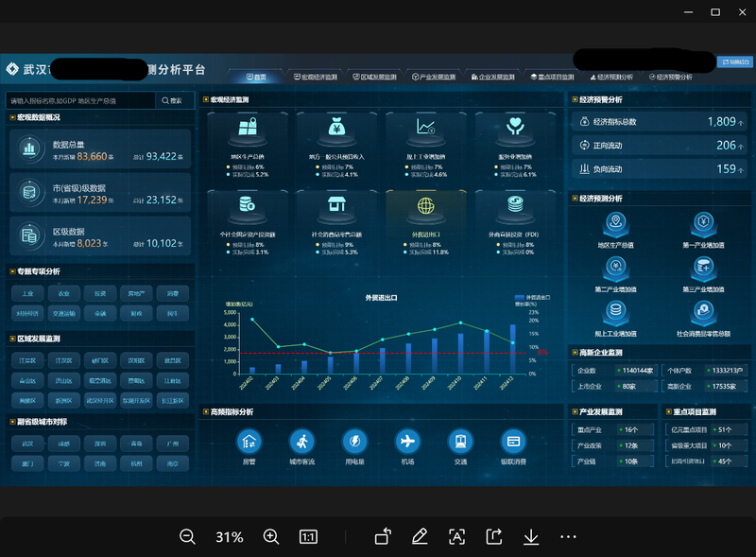756x557 pixels.
Task: Click the 202412 bar in the chart
Action: 513,349
